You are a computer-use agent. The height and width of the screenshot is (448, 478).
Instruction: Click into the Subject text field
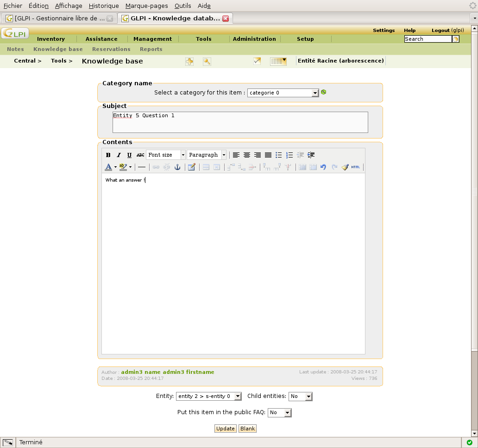click(240, 122)
